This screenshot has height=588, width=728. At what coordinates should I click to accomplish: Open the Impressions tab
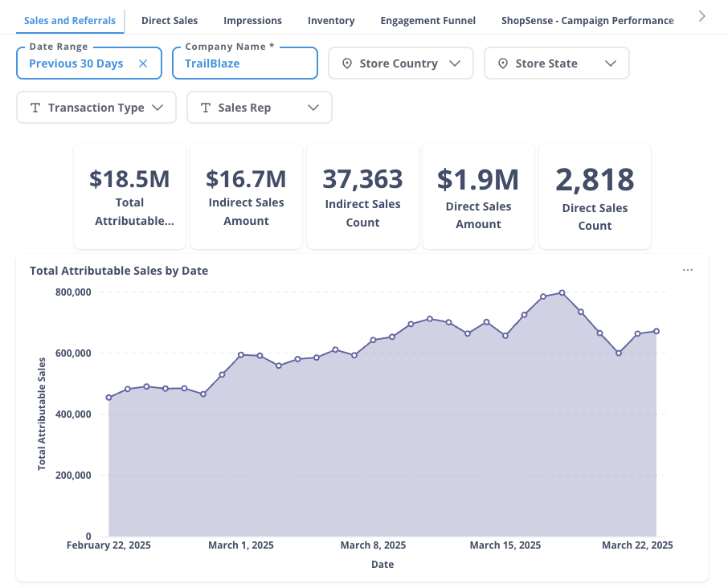point(252,21)
